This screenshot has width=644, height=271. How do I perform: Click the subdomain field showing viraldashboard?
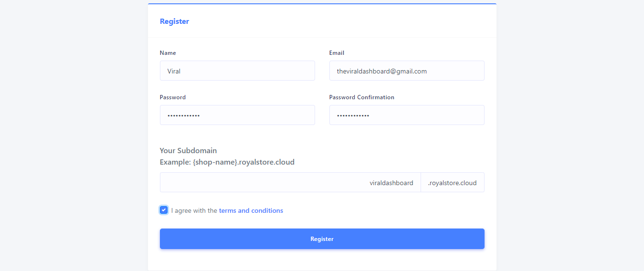pos(290,182)
